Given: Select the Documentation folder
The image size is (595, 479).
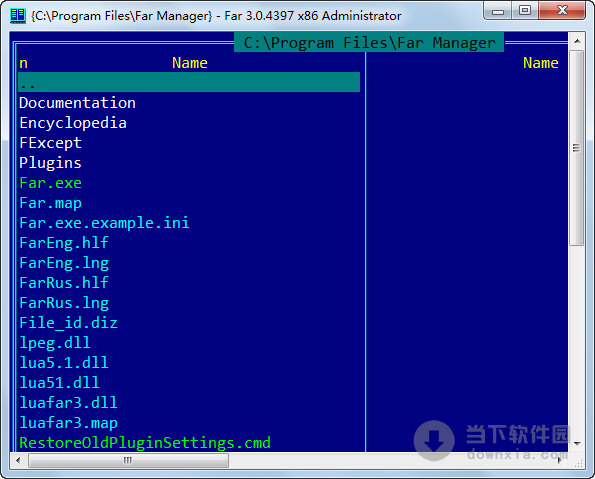Looking at the screenshot, I should click(77, 103).
